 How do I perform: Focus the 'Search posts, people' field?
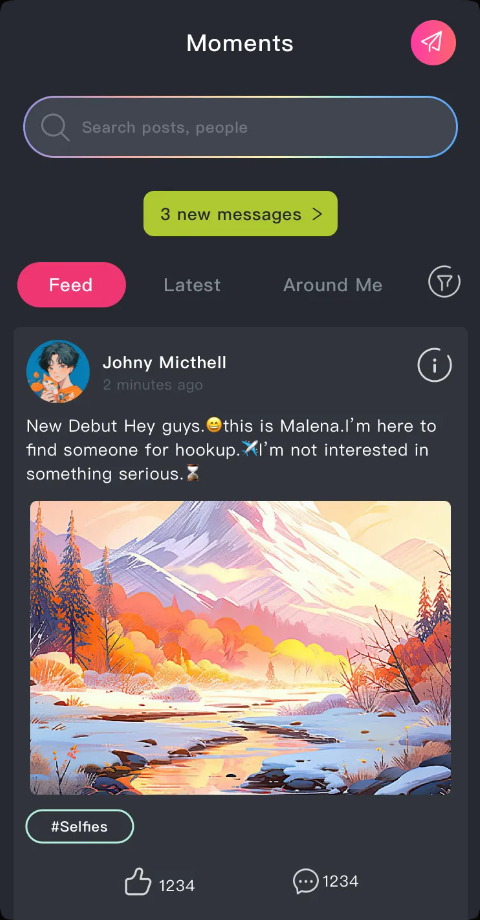[240, 127]
